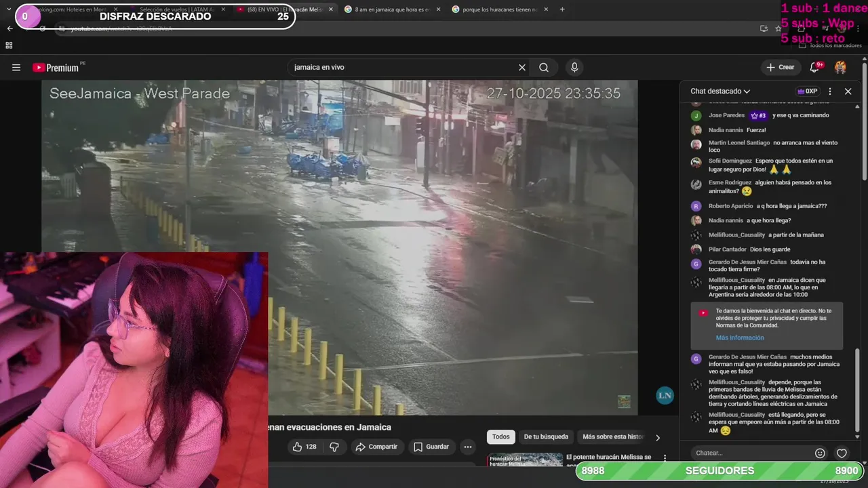Click the LN channel watermark on video
This screenshot has height=488, width=868.
coord(665,395)
